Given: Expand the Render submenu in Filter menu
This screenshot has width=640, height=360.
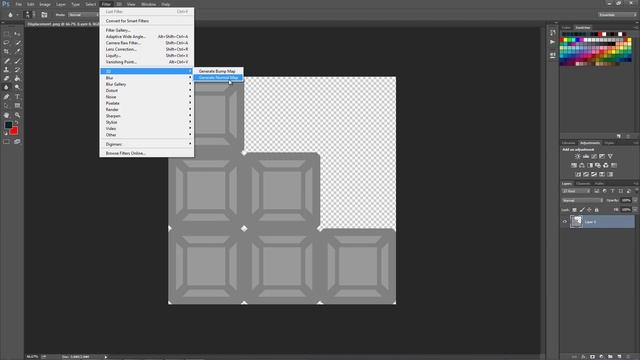Looking at the screenshot, I should [x=147, y=109].
